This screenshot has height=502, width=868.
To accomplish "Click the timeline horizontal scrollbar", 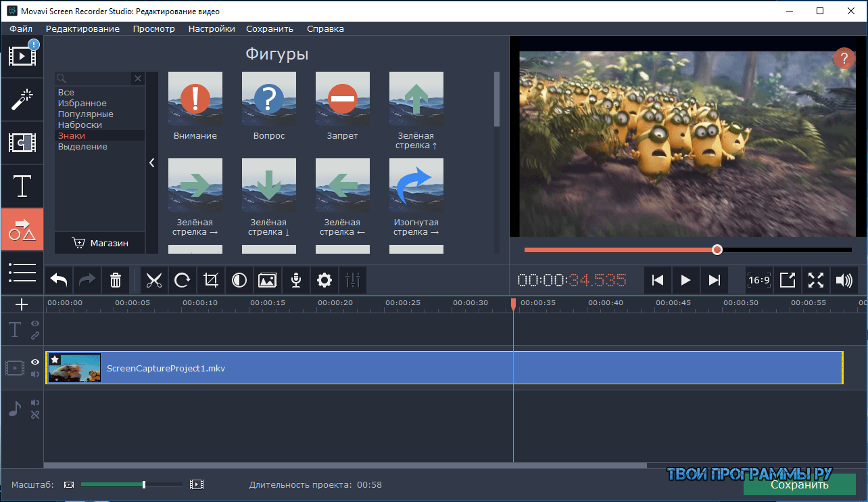I will [x=345, y=465].
